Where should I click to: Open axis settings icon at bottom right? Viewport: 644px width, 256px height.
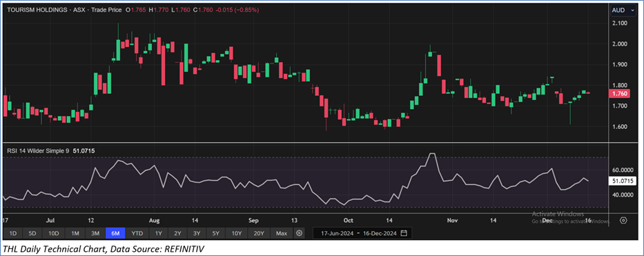[623, 221]
